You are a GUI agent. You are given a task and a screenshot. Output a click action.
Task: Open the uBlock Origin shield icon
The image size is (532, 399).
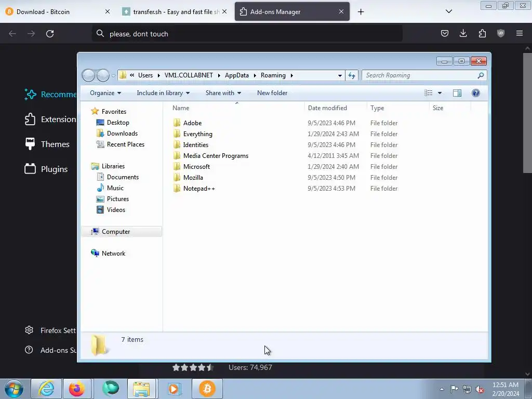pos(501,33)
